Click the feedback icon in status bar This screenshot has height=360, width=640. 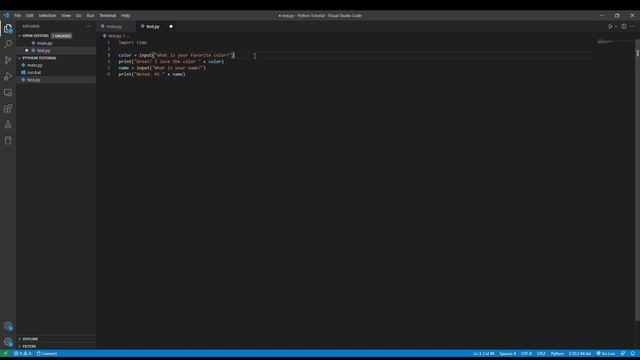(623, 354)
